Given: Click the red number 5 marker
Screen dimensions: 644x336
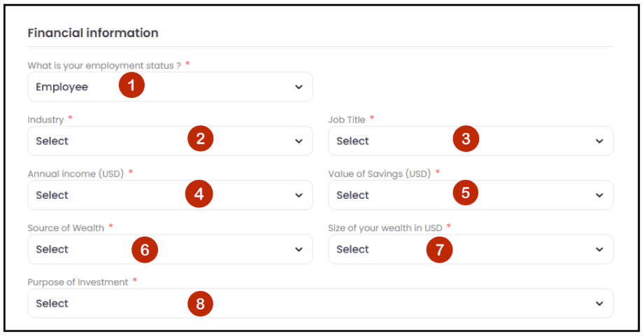Looking at the screenshot, I should [x=465, y=192].
